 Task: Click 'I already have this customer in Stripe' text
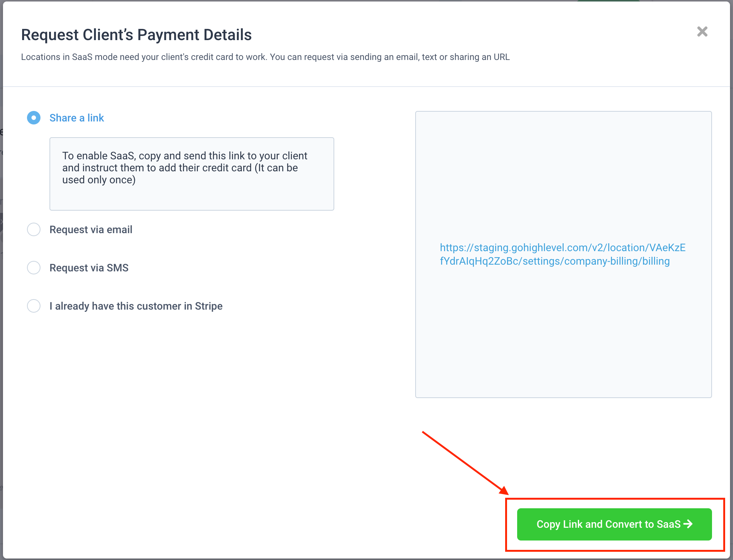pos(136,306)
